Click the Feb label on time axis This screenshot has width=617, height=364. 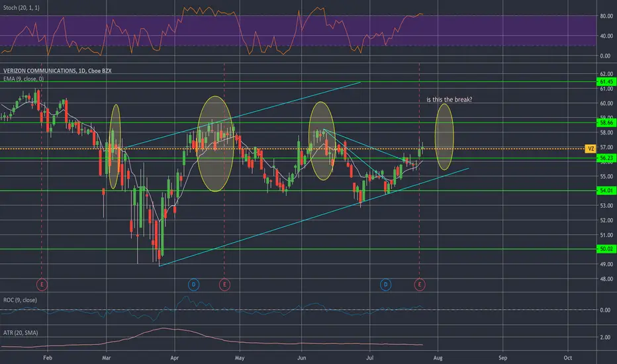tap(48, 358)
